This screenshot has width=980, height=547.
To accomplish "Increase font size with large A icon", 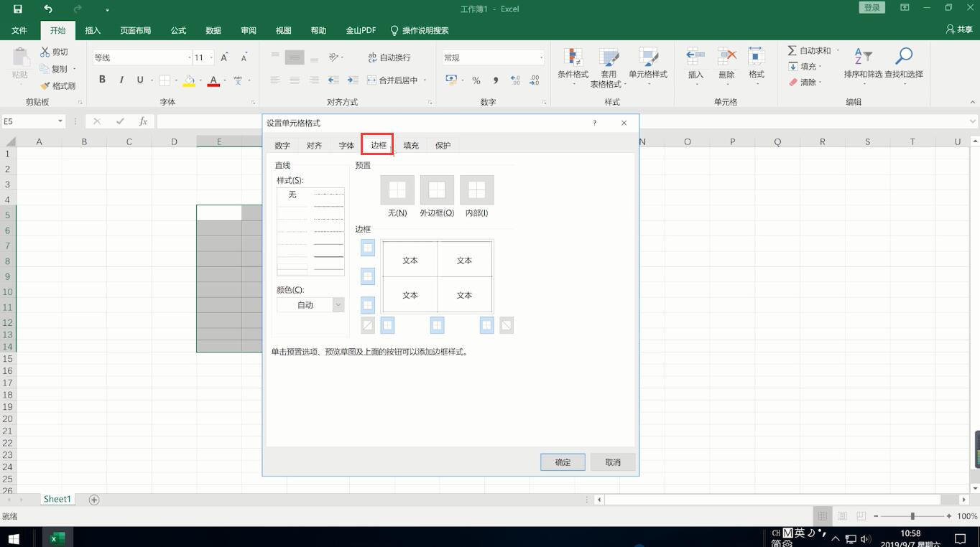I will pos(224,57).
